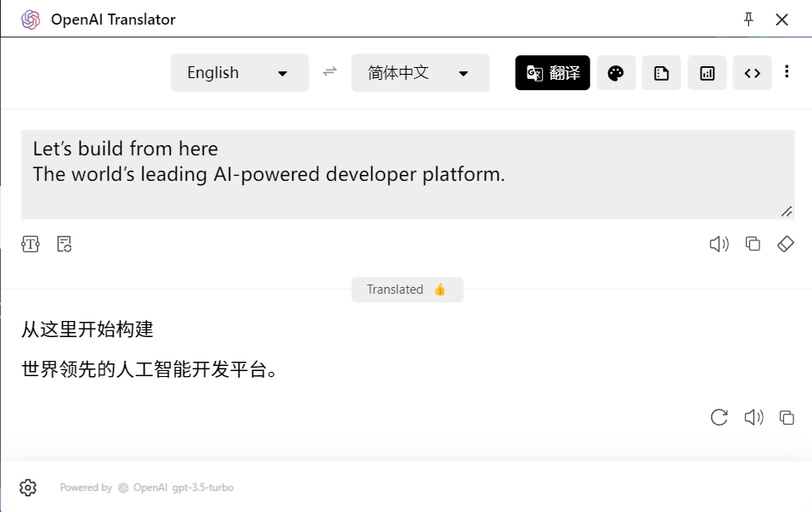Open the settings menu via gear icon
The width and height of the screenshot is (812, 512).
[28, 487]
